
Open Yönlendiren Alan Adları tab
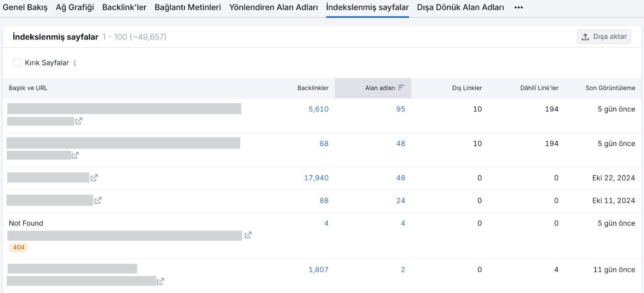274,8
